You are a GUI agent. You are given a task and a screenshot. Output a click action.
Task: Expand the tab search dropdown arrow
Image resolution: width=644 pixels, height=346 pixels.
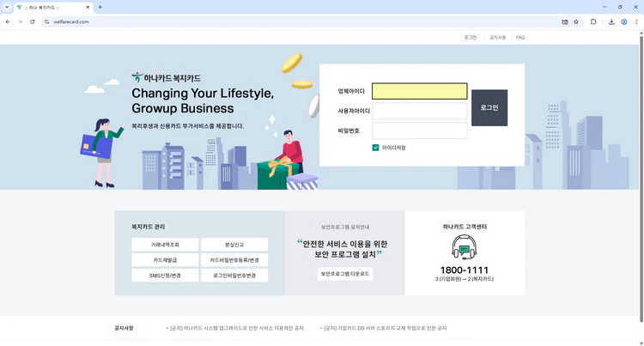pos(7,7)
